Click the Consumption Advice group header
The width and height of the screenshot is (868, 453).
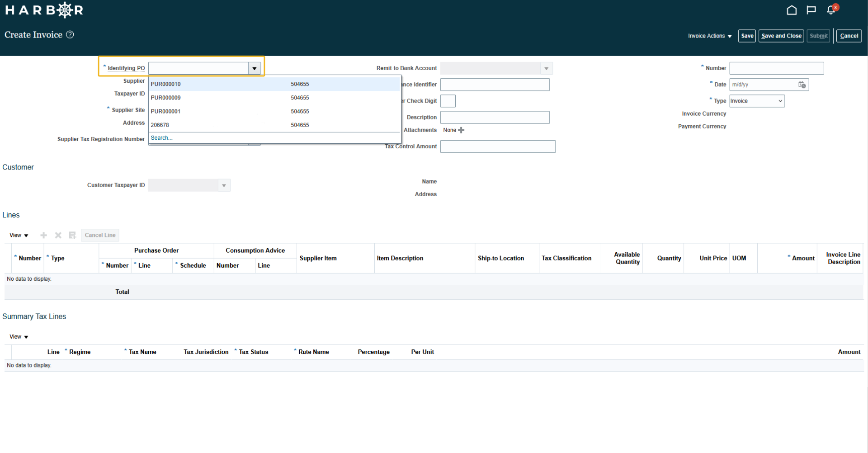pyautogui.click(x=255, y=250)
